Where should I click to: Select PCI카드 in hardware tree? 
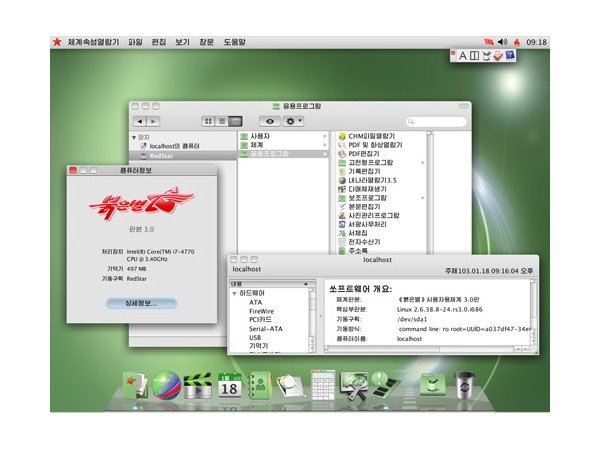click(x=260, y=320)
